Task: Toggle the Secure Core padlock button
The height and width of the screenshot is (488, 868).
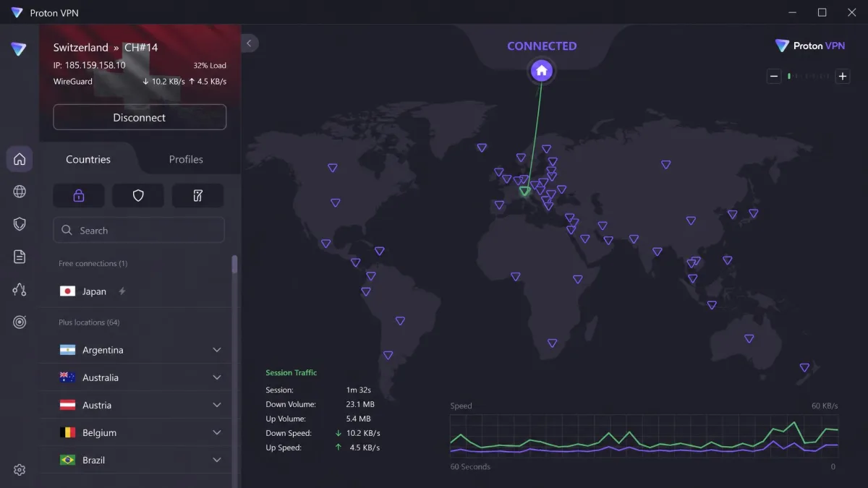Action: coord(79,195)
